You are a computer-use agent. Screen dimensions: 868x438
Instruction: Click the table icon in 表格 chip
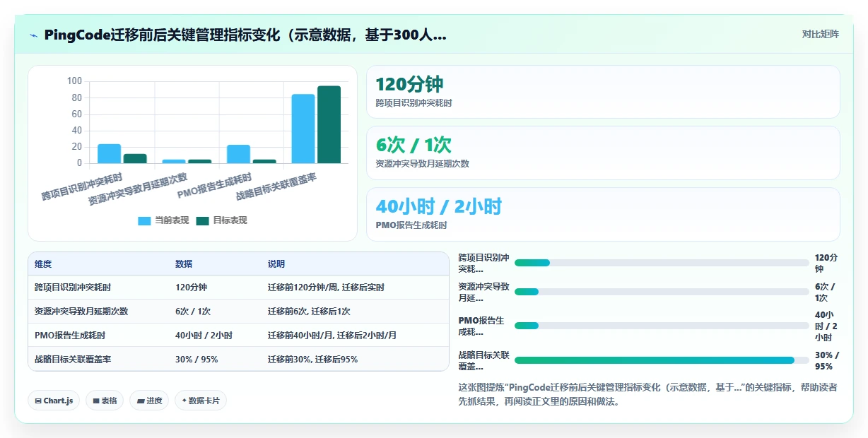tap(95, 401)
